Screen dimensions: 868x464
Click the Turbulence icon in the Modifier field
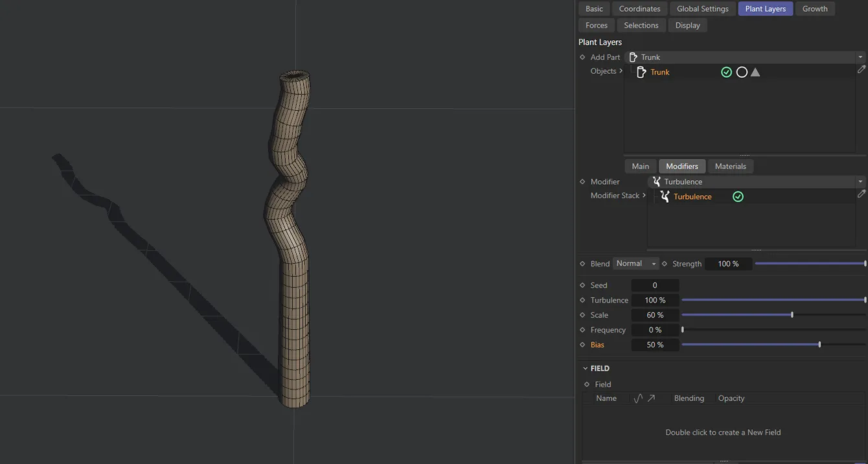pos(657,181)
